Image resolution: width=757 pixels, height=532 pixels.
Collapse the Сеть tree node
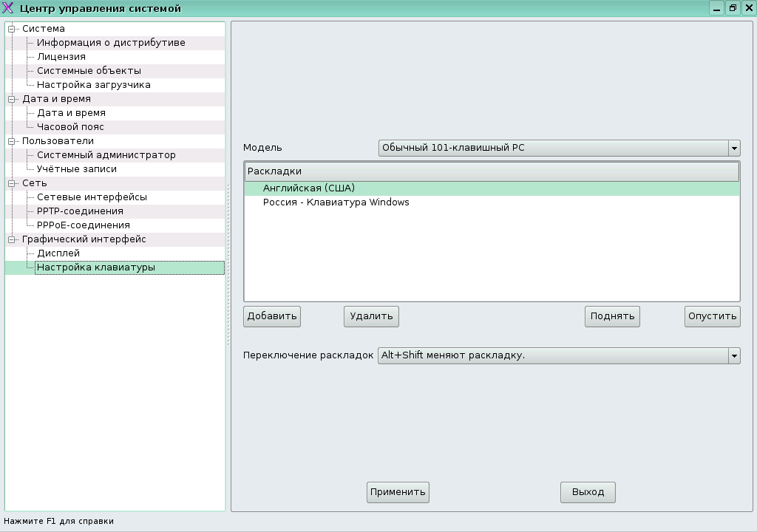[x=12, y=183]
